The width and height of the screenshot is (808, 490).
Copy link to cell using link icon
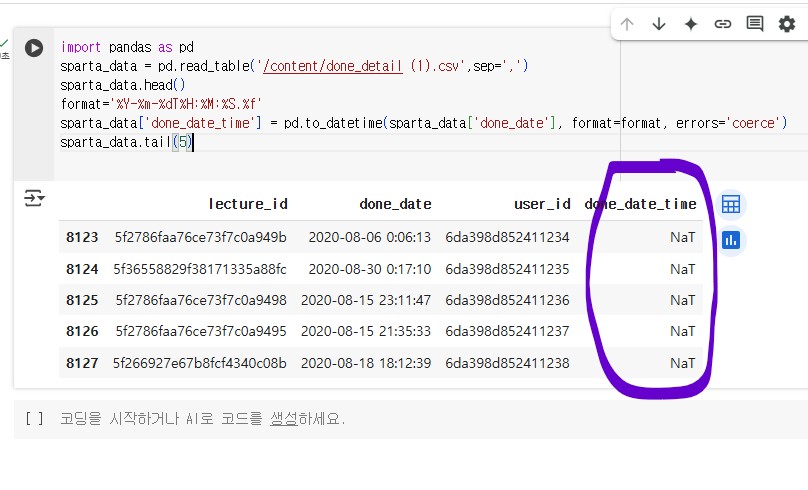(x=723, y=24)
